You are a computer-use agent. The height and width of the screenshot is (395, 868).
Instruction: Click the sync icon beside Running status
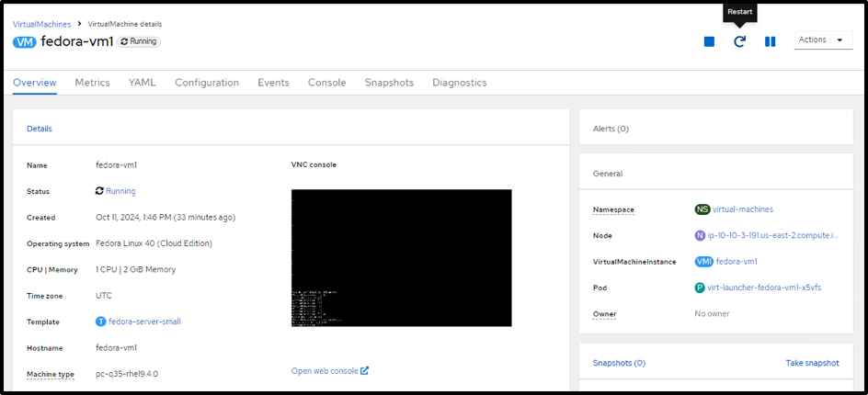[x=99, y=191]
